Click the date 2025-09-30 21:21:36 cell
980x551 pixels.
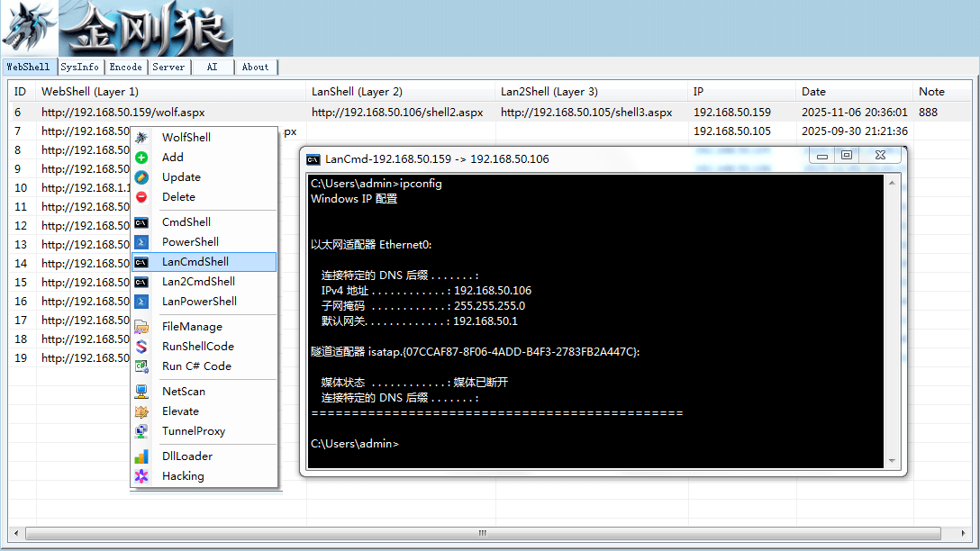pos(855,131)
